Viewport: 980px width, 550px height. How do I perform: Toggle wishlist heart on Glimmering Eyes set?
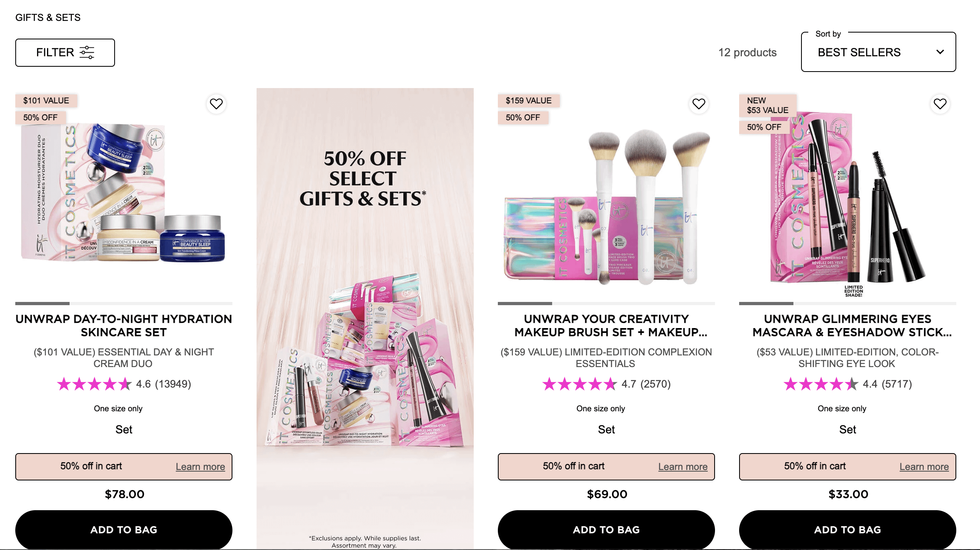click(940, 104)
